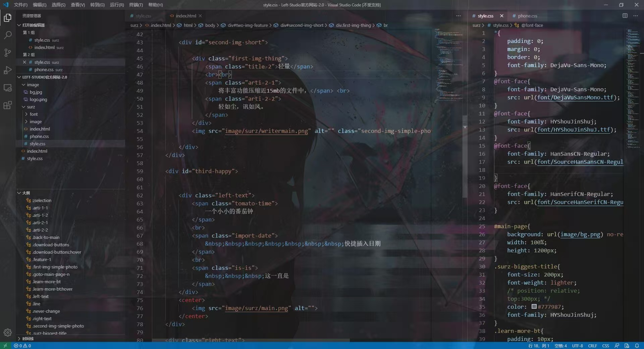Open logo.png in the file tree

pos(70,99)
